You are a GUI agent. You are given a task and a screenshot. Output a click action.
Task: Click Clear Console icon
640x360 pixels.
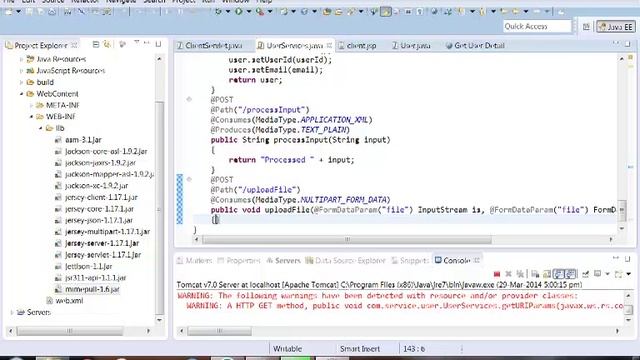(535, 274)
